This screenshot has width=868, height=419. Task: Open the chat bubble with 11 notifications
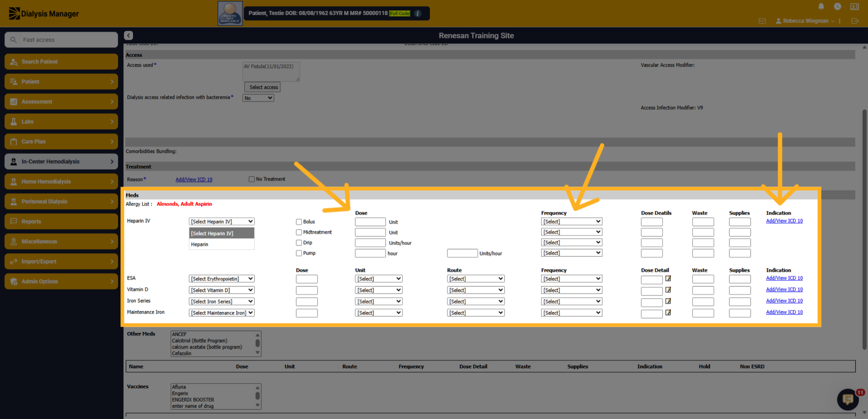coord(848,399)
